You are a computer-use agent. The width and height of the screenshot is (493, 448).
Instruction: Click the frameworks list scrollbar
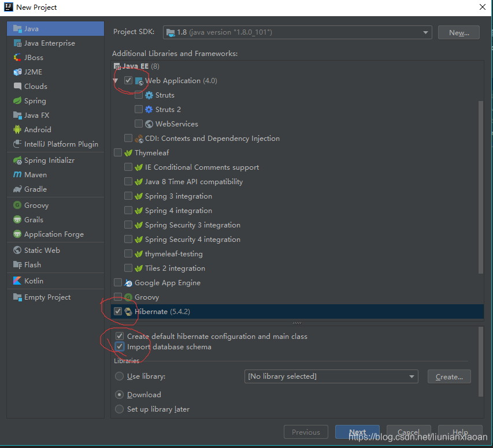[480, 187]
